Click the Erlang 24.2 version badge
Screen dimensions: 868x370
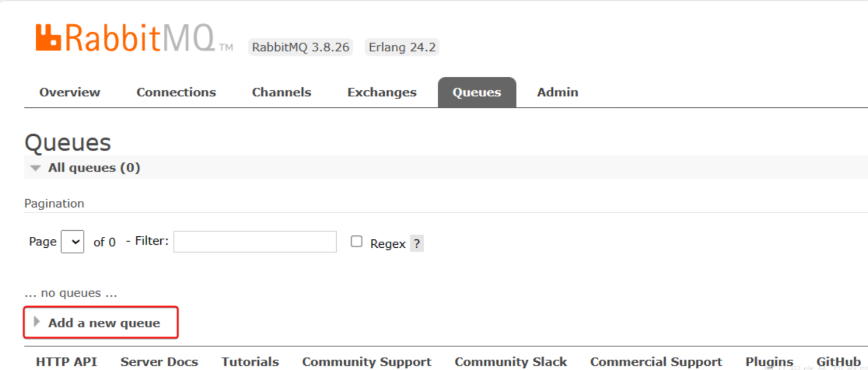click(402, 47)
